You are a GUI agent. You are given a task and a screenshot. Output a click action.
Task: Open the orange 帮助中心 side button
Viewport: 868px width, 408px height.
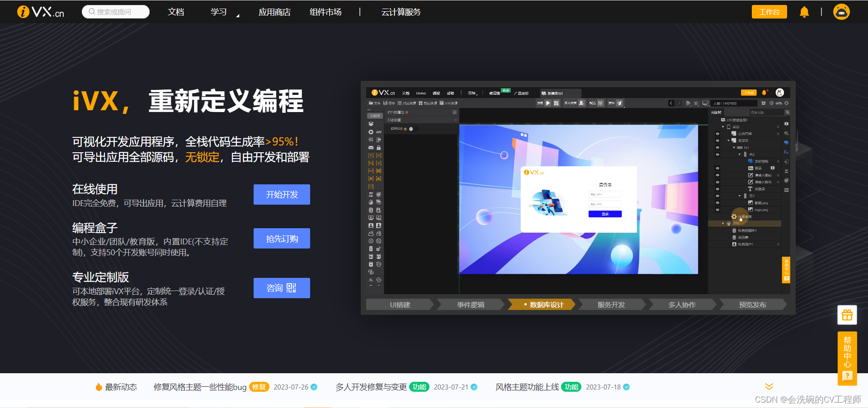pyautogui.click(x=847, y=359)
